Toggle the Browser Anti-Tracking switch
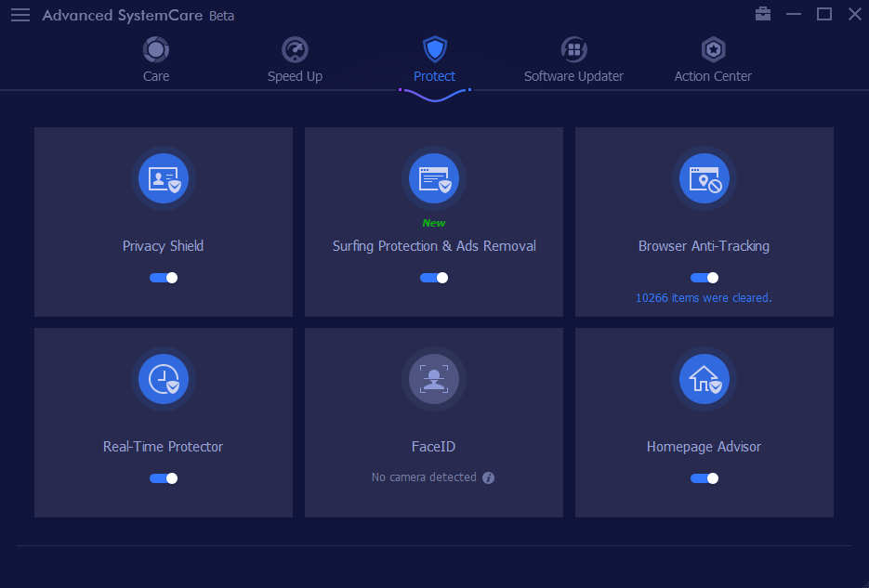Viewport: 869px width, 588px height. [x=704, y=278]
